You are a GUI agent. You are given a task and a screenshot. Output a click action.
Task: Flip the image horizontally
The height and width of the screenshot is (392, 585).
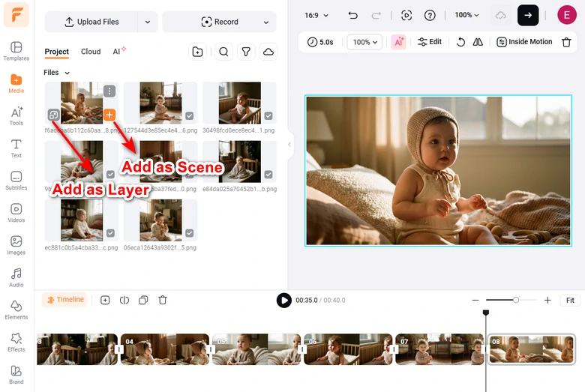coord(478,42)
